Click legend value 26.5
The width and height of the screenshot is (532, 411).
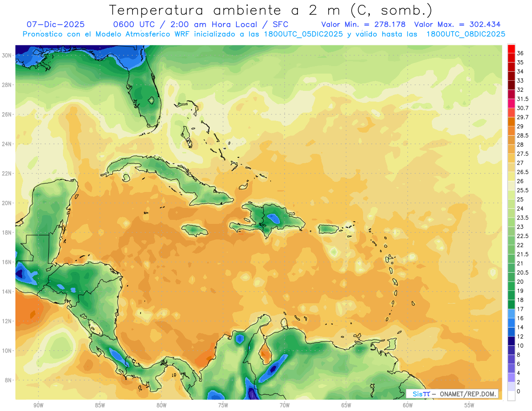523,172
